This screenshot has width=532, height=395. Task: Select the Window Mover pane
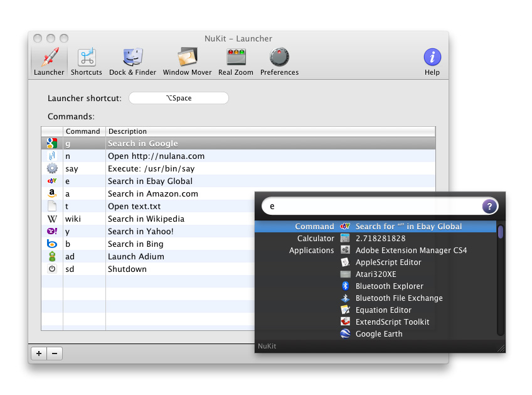[187, 62]
